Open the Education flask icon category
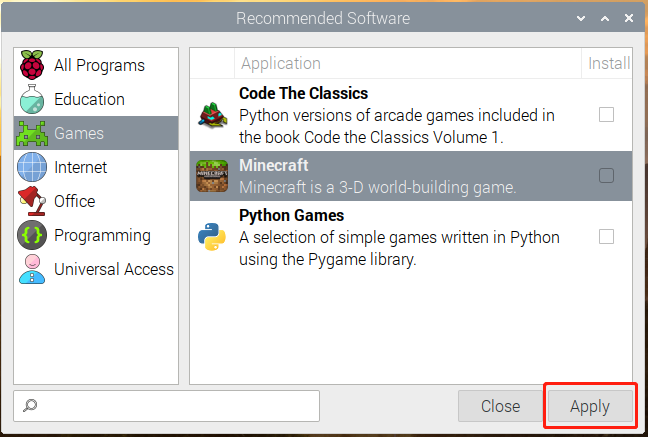The width and height of the screenshot is (648, 437). 32,99
